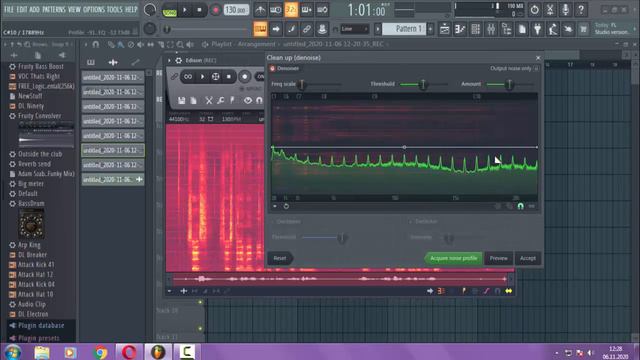Check the Output noise only checkbox
The image size is (640, 360).
click(536, 69)
